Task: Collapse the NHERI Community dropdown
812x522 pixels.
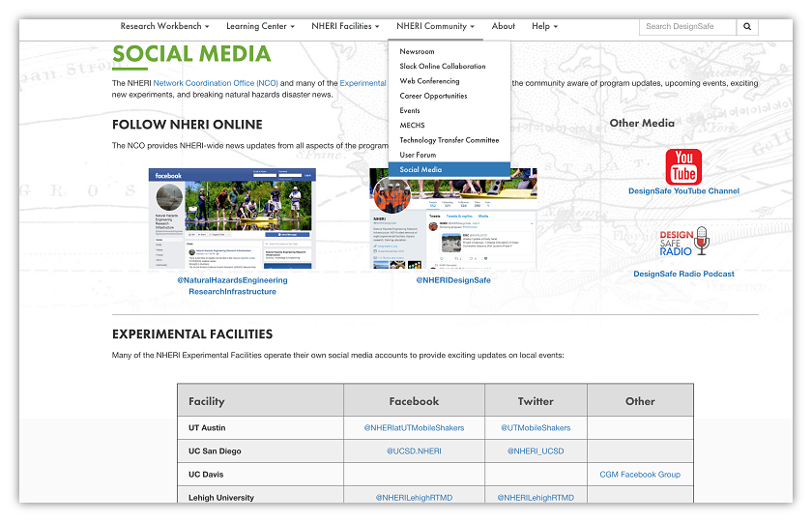Action: [x=435, y=26]
